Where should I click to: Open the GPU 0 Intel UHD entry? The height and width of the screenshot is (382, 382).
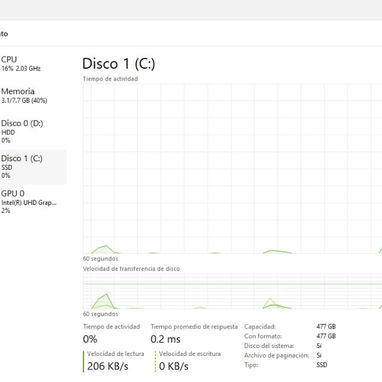32,202
